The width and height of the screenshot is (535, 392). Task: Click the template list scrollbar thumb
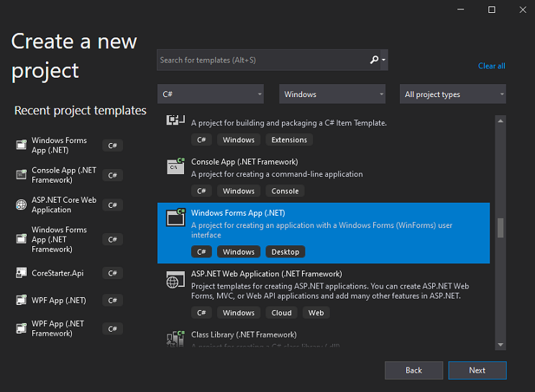[500, 227]
